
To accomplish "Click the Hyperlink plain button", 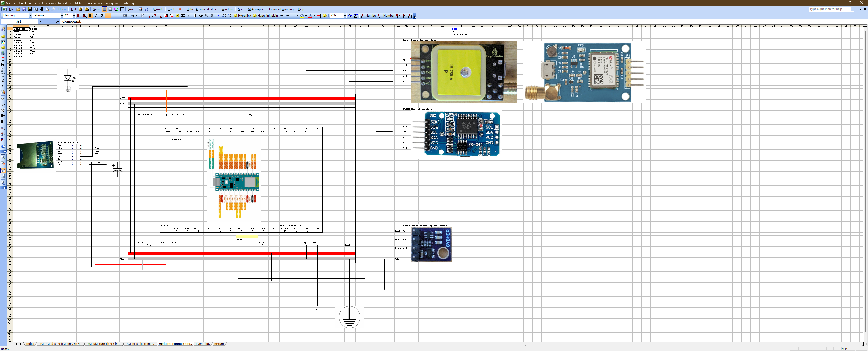I will pos(265,15).
